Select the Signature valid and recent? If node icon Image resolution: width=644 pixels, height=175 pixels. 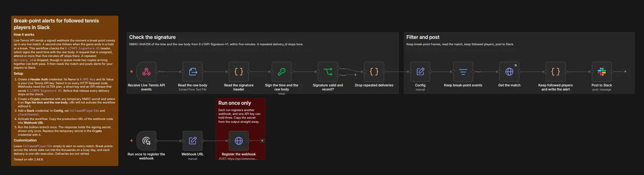point(328,72)
